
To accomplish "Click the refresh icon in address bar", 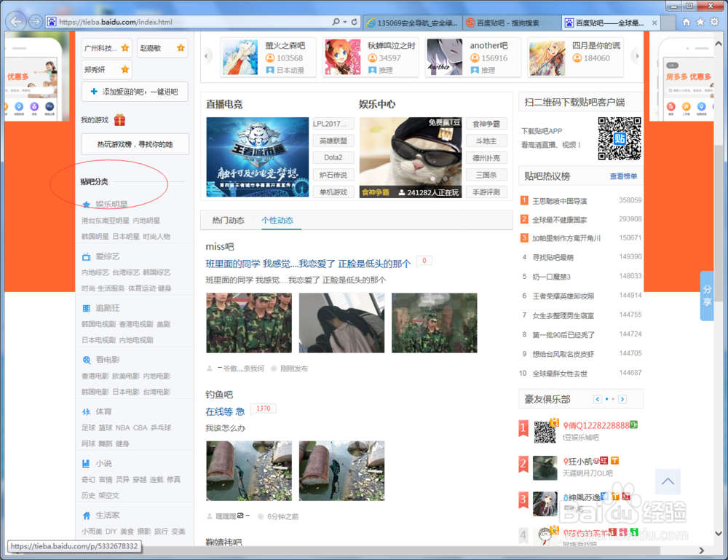I will (x=355, y=22).
